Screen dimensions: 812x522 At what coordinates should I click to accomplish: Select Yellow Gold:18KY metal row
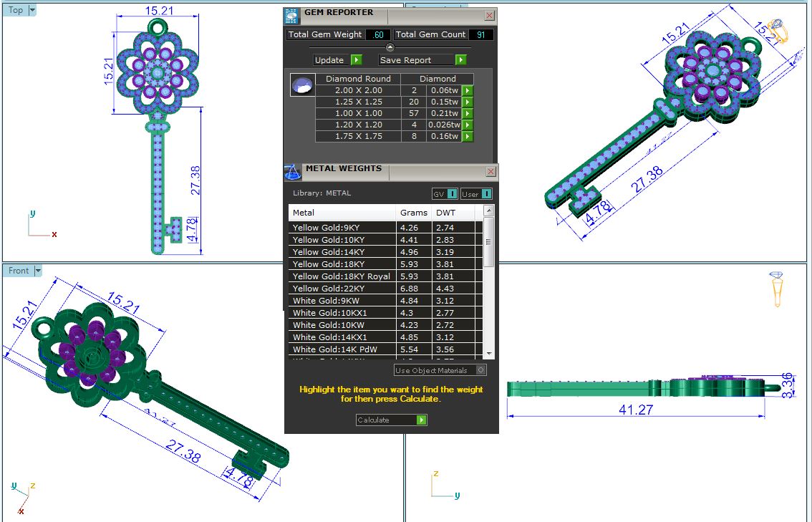(x=342, y=264)
